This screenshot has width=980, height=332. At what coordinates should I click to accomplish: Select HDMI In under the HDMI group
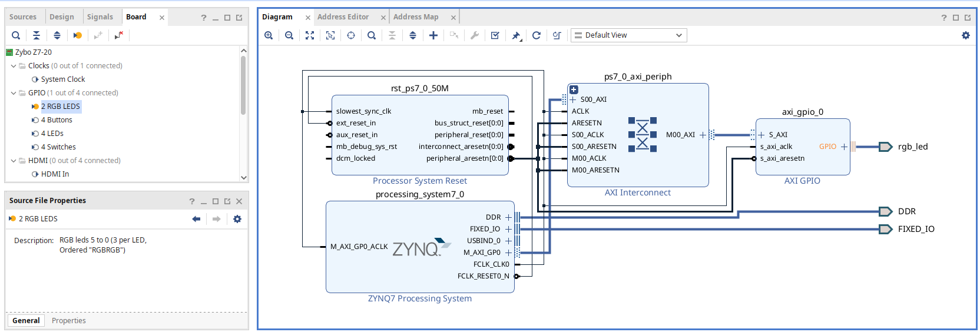coord(55,174)
